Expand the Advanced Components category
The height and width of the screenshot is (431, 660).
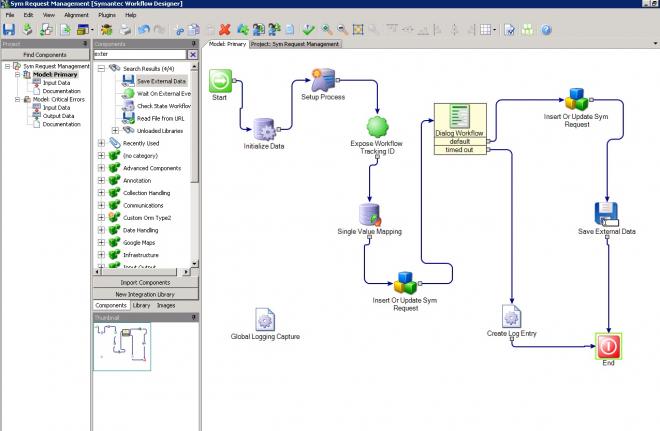coord(101,168)
